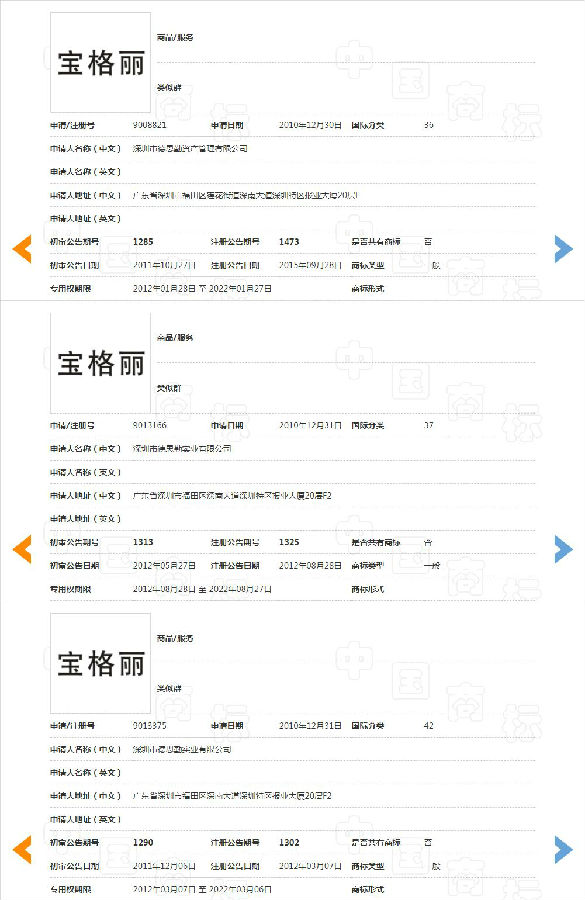Click the blue next arrow beside record 9013375
Image resolution: width=585 pixels, height=900 pixels.
[563, 849]
